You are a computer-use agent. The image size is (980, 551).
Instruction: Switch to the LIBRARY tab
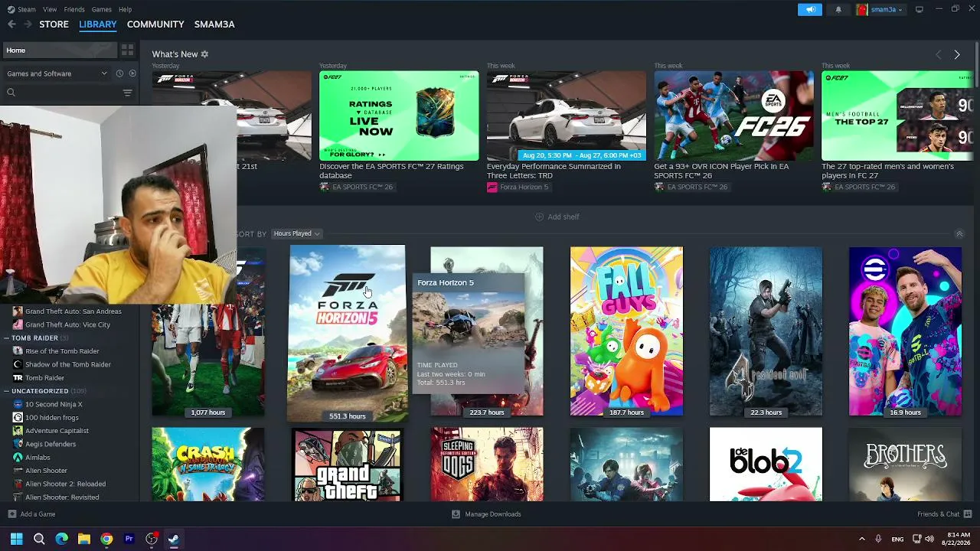(x=98, y=24)
